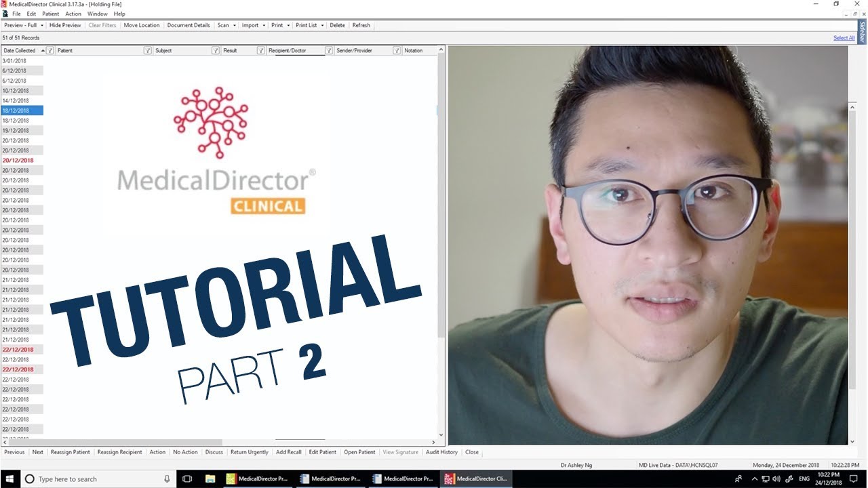
Task: Expand the Scan dropdown arrow
Action: coord(235,25)
